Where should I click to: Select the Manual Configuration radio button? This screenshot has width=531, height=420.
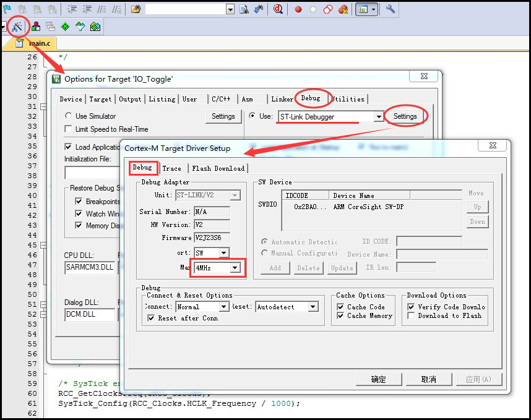pos(264,253)
